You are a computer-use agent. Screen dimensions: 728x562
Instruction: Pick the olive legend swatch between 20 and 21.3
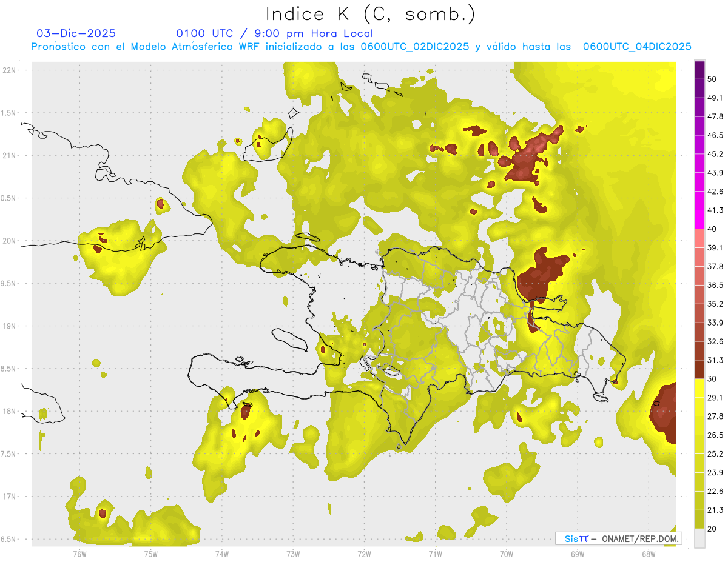coord(699,520)
